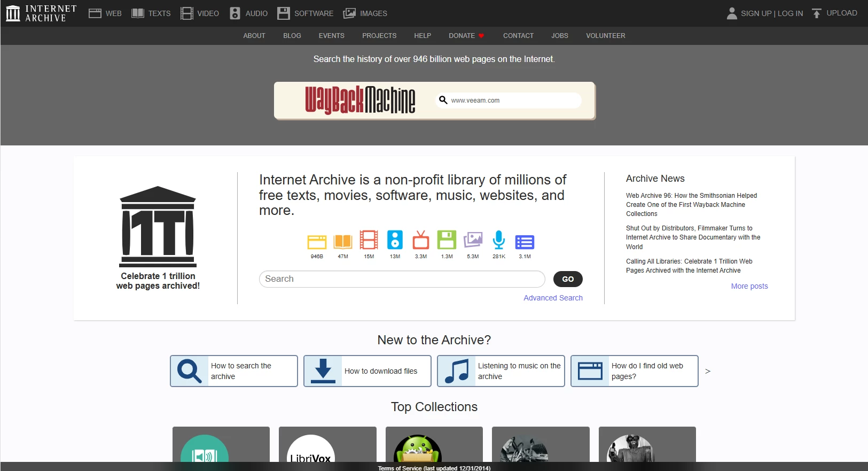Open the Video menu in top bar

[x=200, y=13]
